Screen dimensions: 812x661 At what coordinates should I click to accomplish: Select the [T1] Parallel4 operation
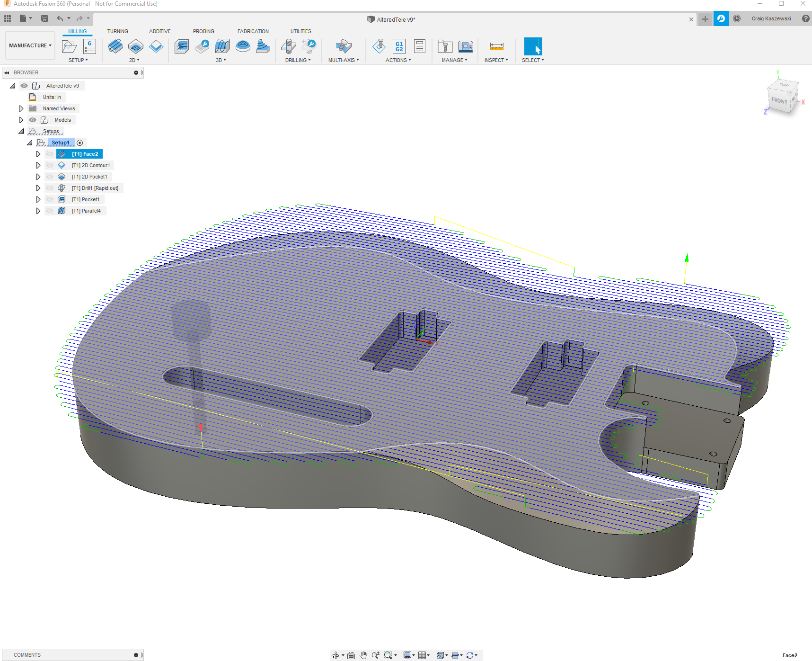(x=86, y=211)
